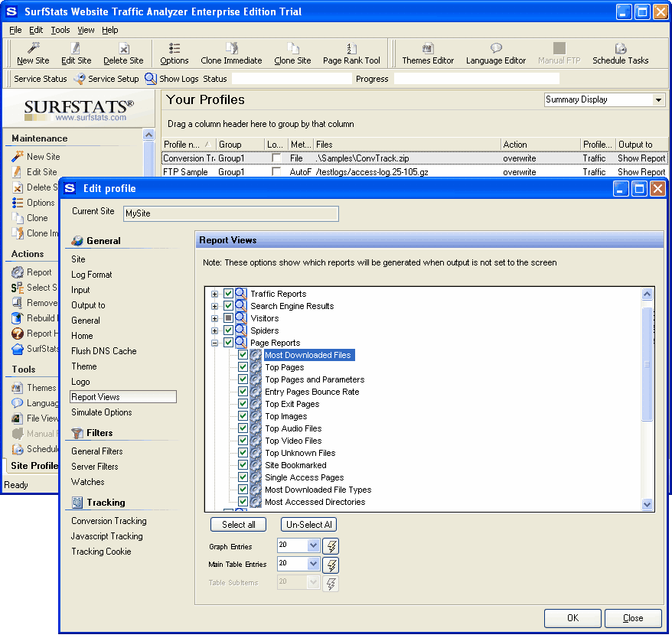Expand the Visitors tree node
The width and height of the screenshot is (672, 638).
point(215,318)
